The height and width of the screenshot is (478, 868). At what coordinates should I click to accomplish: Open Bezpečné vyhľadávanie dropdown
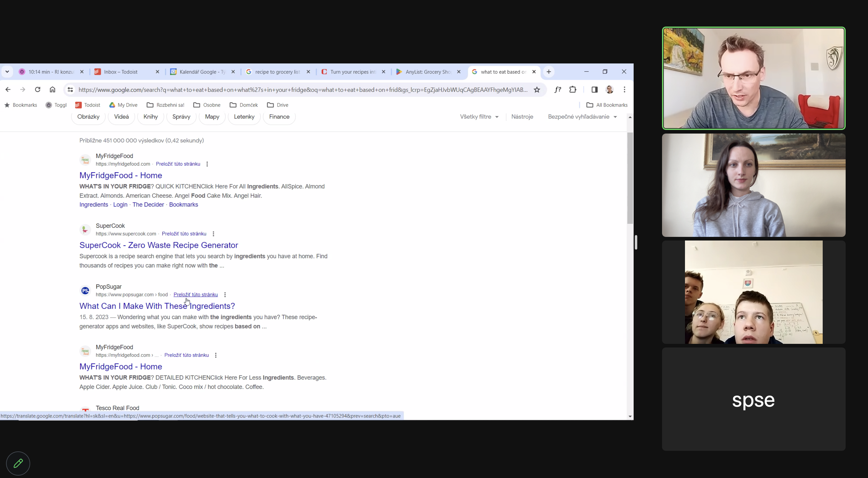point(582,117)
